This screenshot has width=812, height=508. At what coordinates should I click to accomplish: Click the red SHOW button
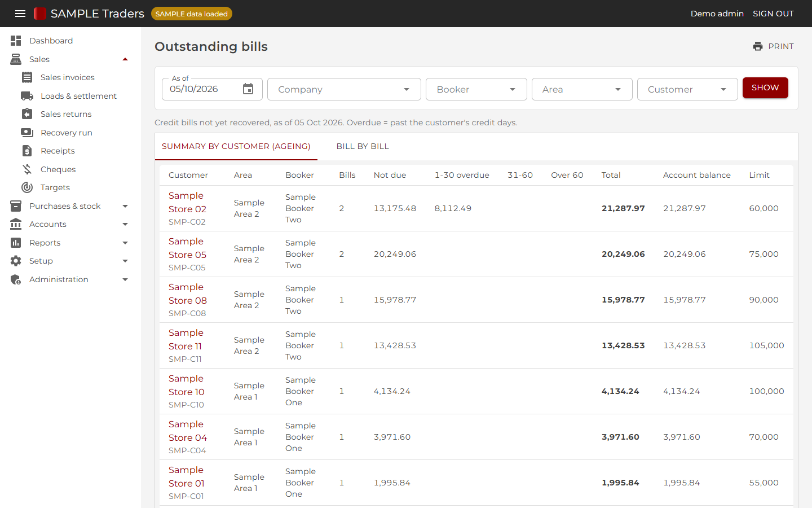coord(765,87)
